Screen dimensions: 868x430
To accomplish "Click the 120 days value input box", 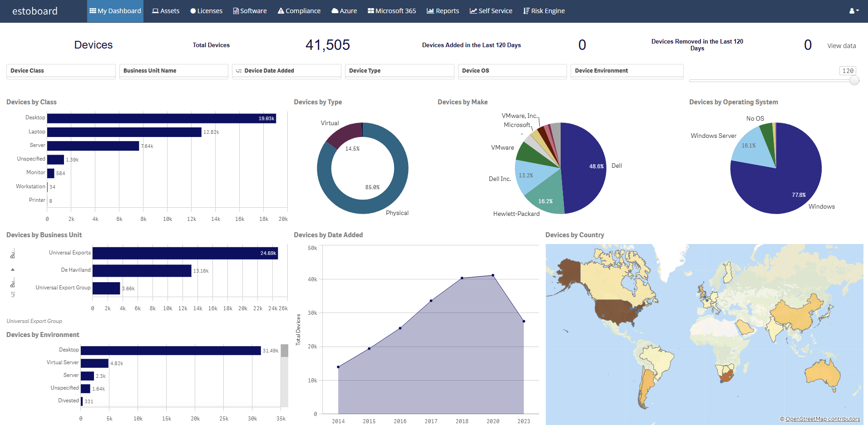I will point(848,71).
